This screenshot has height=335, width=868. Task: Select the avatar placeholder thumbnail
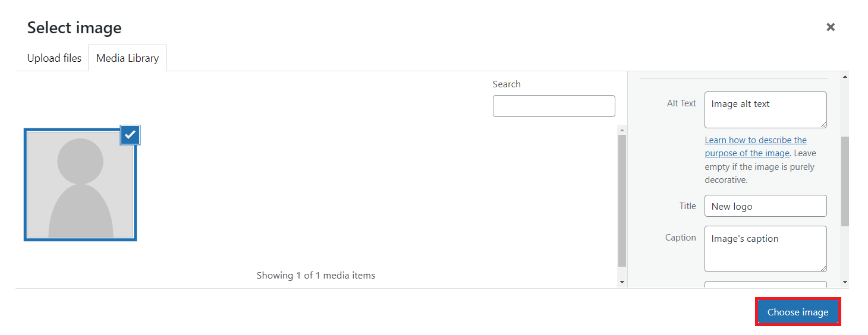coord(80,185)
